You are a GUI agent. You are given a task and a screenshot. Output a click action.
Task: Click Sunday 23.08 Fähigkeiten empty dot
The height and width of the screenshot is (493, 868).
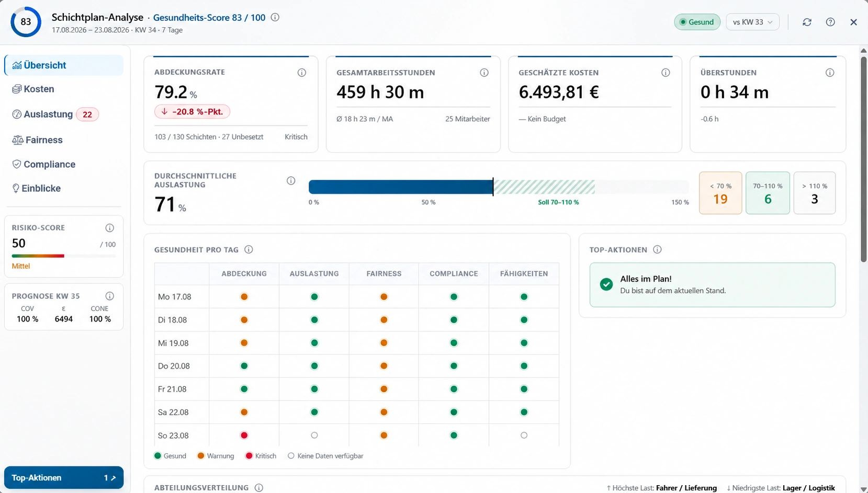pyautogui.click(x=524, y=435)
